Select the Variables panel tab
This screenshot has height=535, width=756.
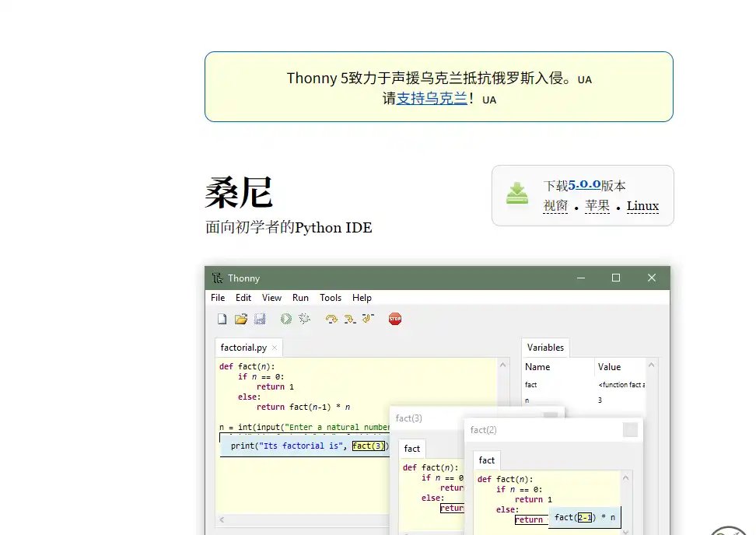point(545,348)
